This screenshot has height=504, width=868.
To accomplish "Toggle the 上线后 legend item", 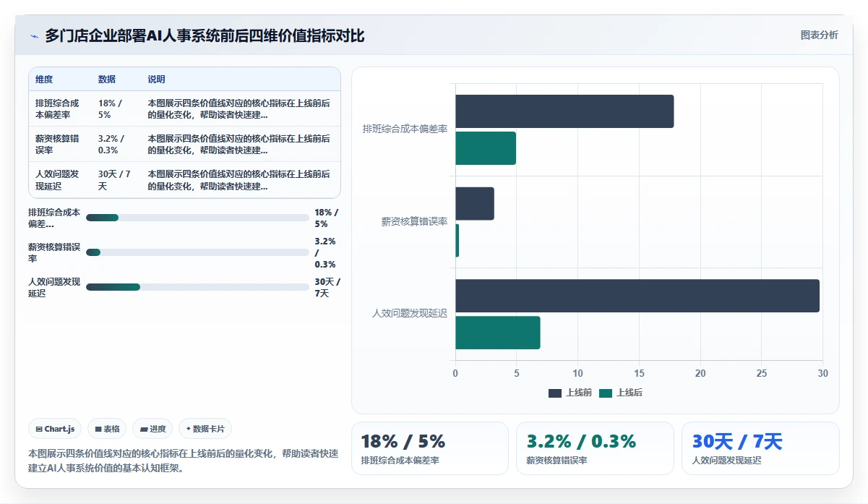I will point(620,393).
